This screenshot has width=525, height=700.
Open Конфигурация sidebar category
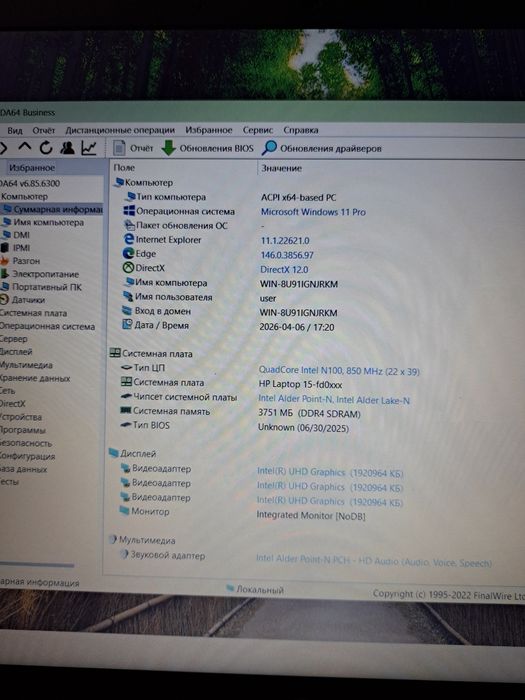pos(28,456)
